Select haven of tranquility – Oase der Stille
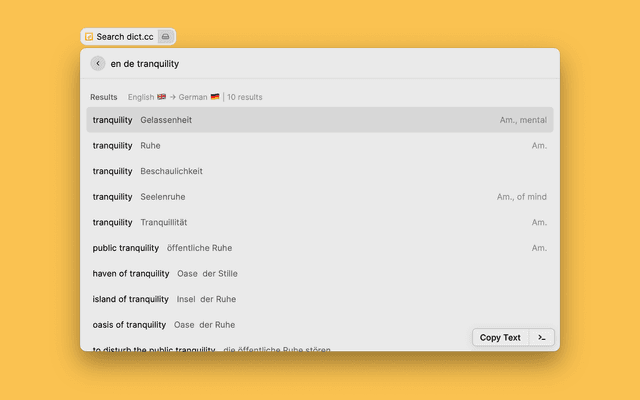 [319, 273]
